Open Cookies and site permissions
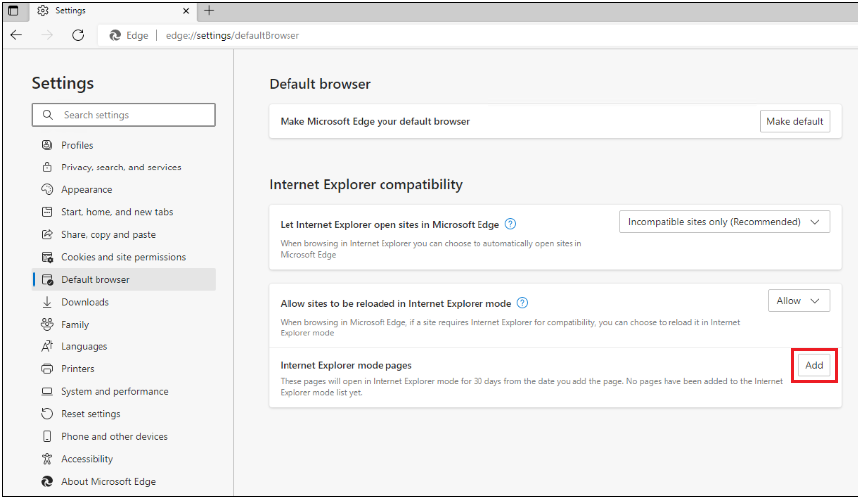The image size is (858, 497). (124, 257)
